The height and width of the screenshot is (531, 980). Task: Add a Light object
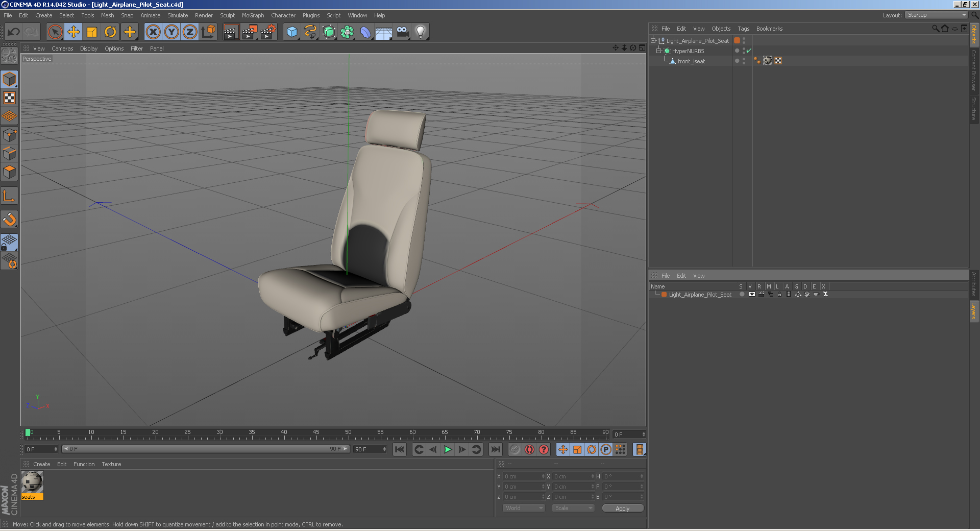point(421,32)
